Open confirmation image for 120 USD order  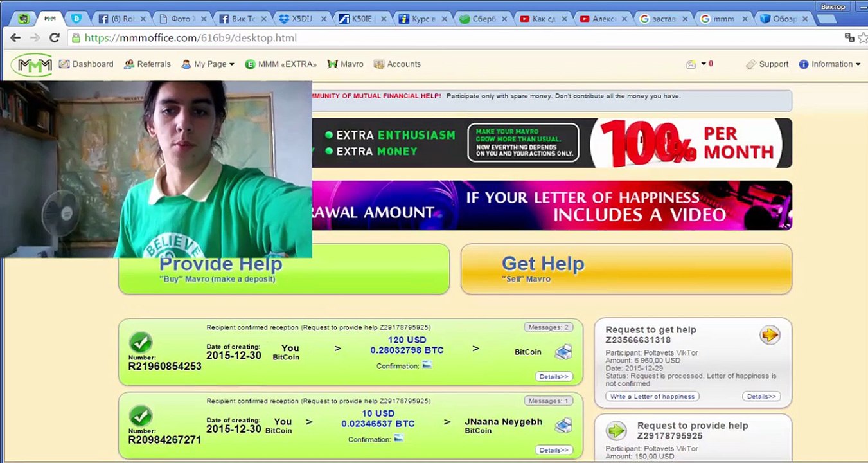[x=427, y=365]
